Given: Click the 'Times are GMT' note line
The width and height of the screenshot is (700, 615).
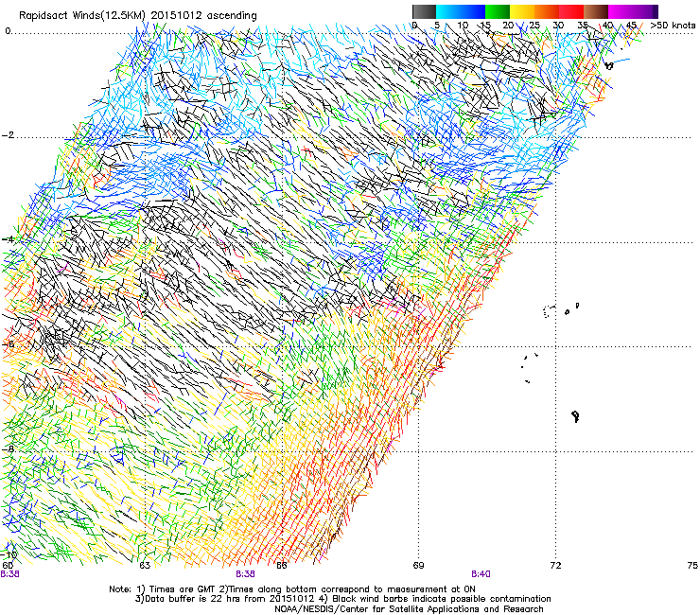Looking at the screenshot, I should (292, 589).
